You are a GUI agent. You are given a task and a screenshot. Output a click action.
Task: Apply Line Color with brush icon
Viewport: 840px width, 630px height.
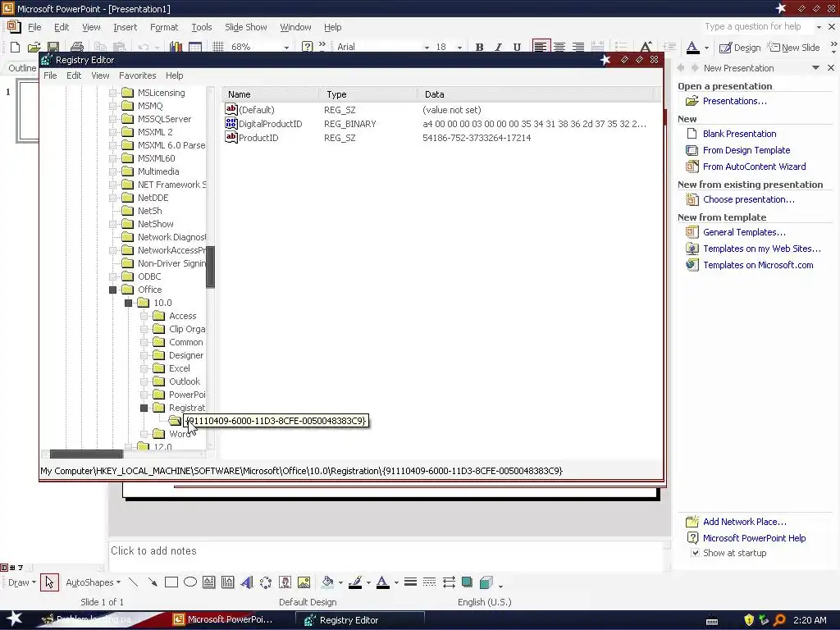(355, 582)
